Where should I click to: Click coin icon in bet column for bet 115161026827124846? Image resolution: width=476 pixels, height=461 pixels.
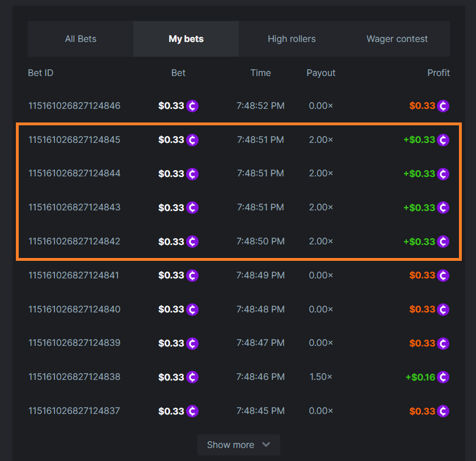click(x=192, y=106)
